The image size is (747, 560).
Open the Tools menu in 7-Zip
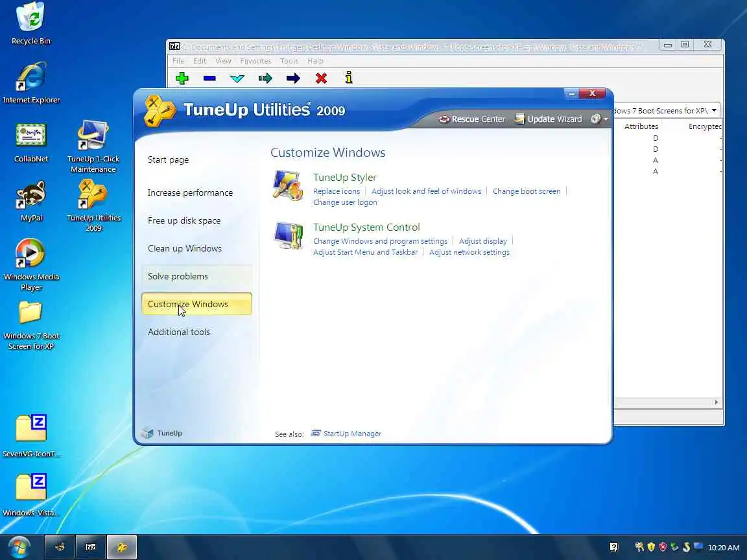coord(289,61)
